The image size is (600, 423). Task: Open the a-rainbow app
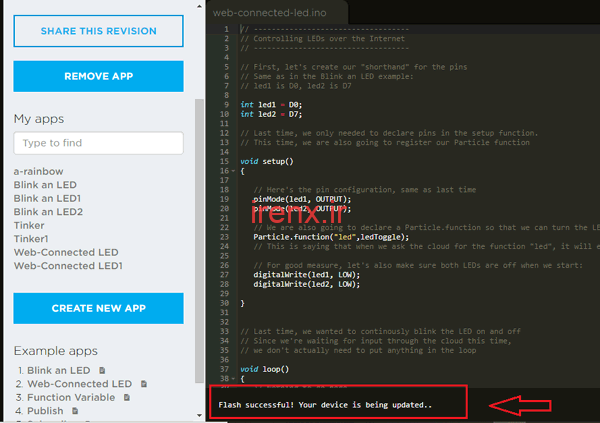(x=38, y=172)
